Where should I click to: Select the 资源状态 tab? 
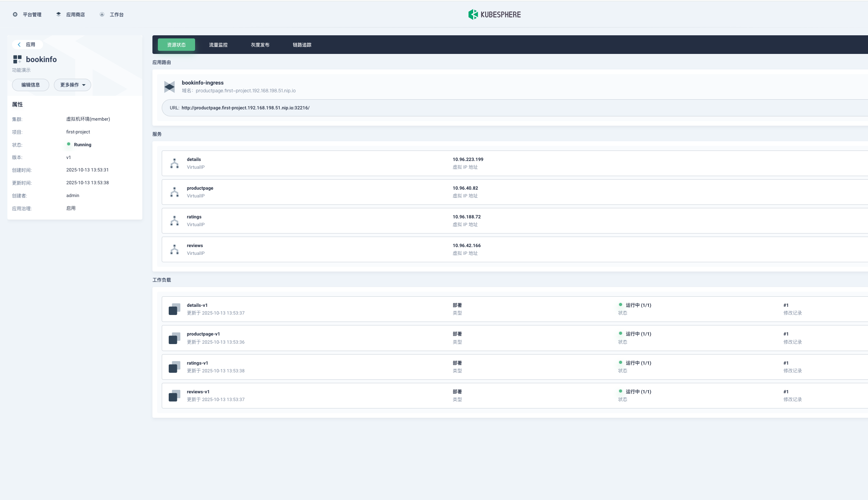[176, 45]
